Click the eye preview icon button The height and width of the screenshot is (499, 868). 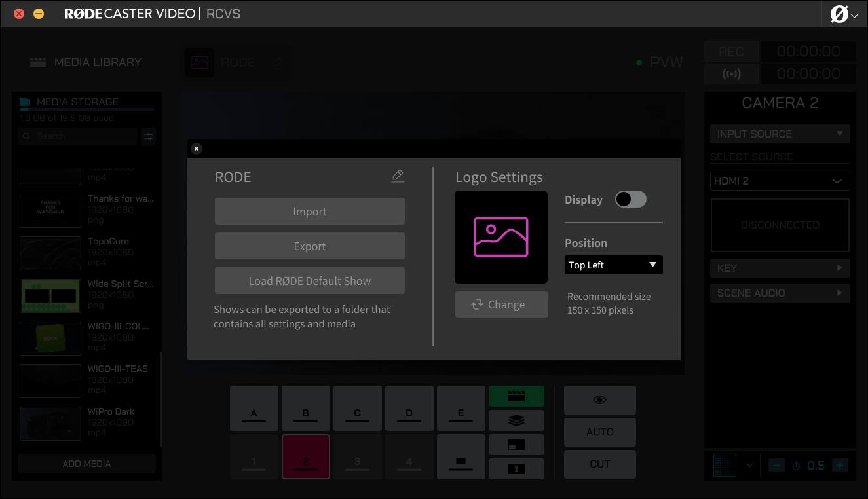click(599, 400)
